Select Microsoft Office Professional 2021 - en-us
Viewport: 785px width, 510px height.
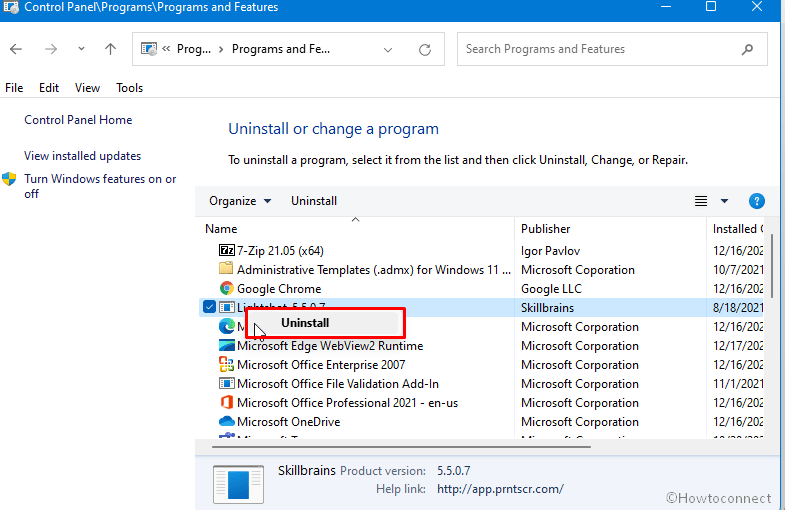click(347, 403)
